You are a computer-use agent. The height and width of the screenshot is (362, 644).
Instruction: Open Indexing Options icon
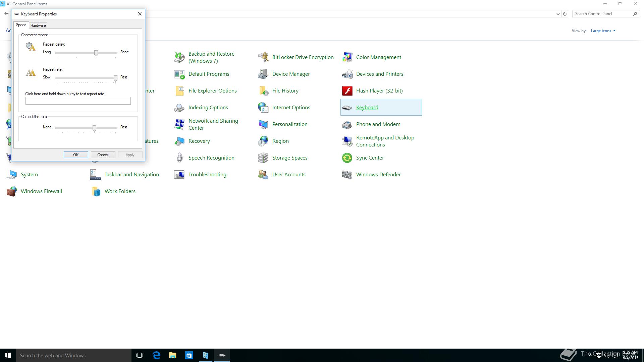click(x=179, y=108)
